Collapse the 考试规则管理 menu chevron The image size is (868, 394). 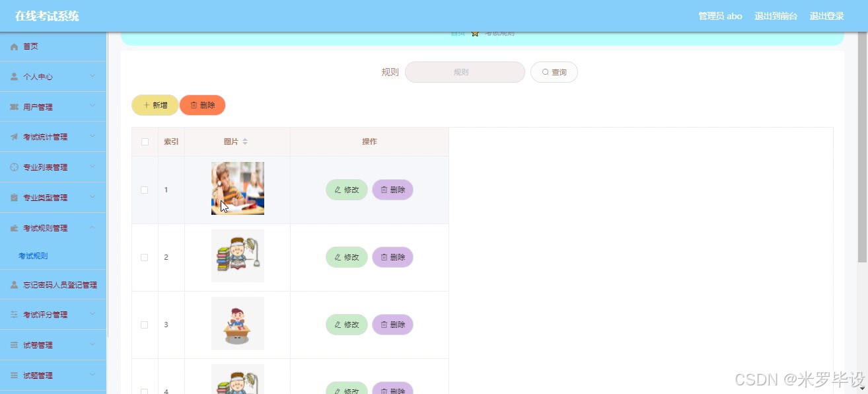coord(92,227)
